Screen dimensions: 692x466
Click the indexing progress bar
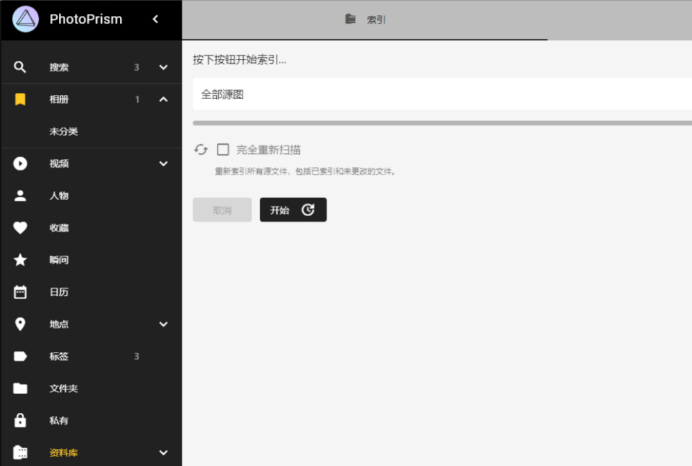[x=440, y=123]
